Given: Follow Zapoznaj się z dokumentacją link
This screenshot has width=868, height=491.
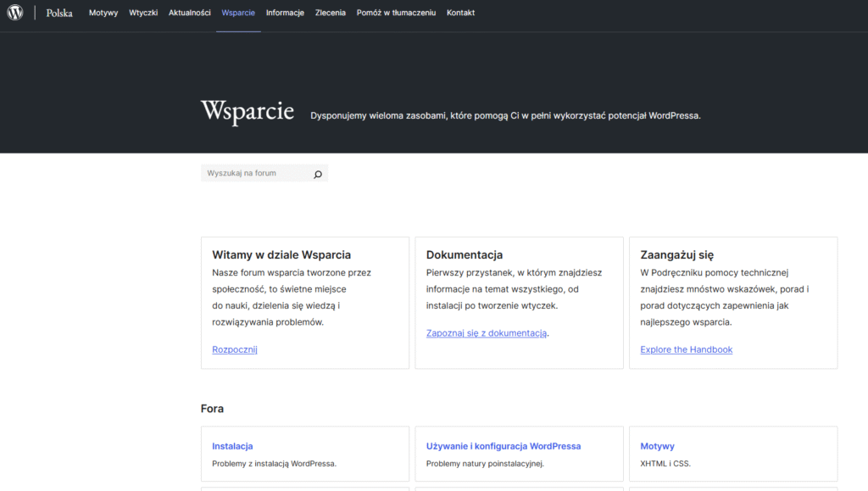Looking at the screenshot, I should [487, 332].
